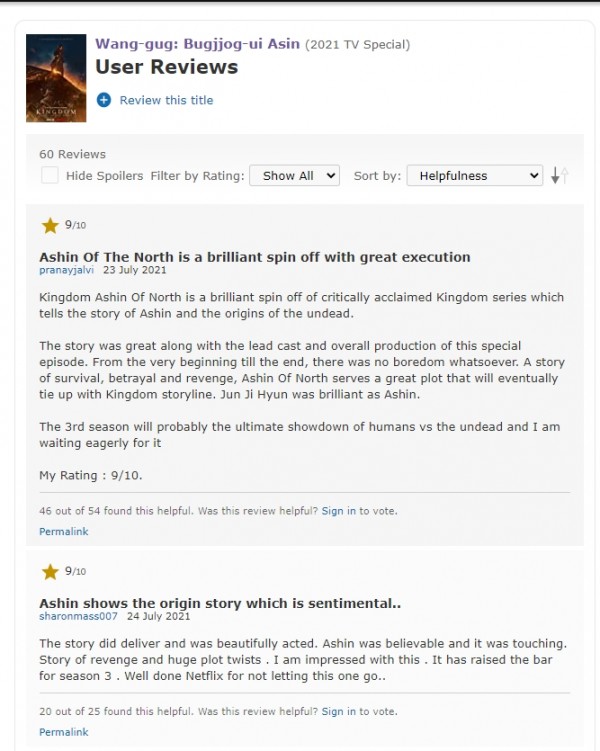600x751 pixels.
Task: Toggle the sort order arrows icon
Action: tap(559, 176)
